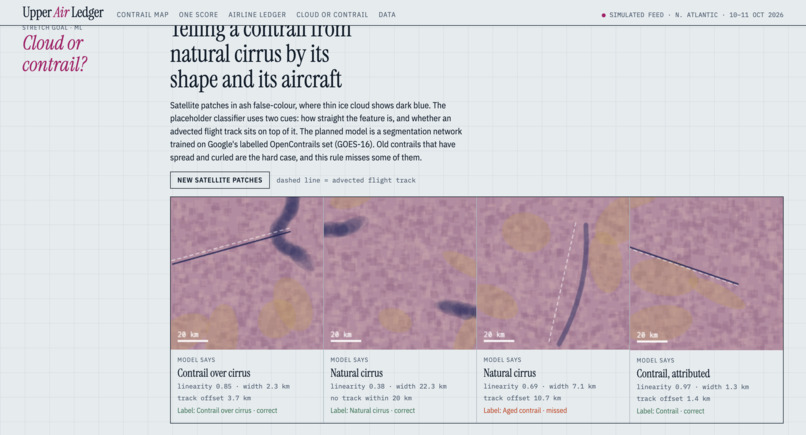Image resolution: width=806 pixels, height=435 pixels.
Task: Select the Aged contrail missed satellite patch
Action: coord(553,273)
